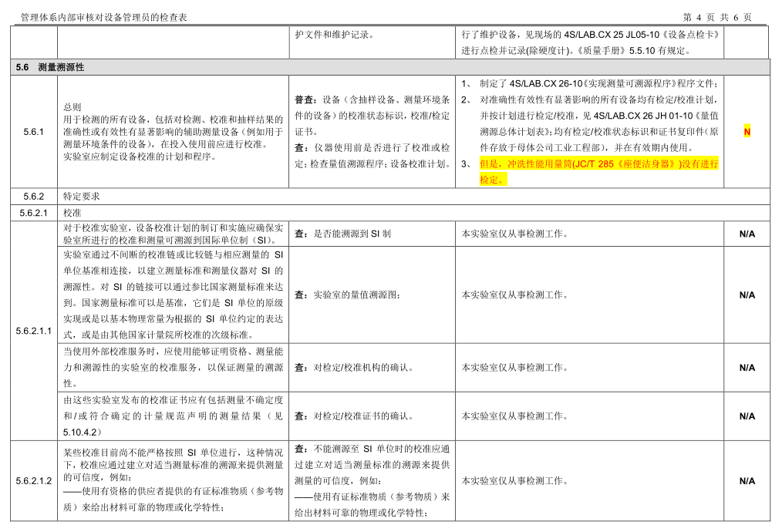Click item 1 制定了 4S/LAB.CX 26-10 text
This screenshot has height=532, width=782.
(598, 84)
